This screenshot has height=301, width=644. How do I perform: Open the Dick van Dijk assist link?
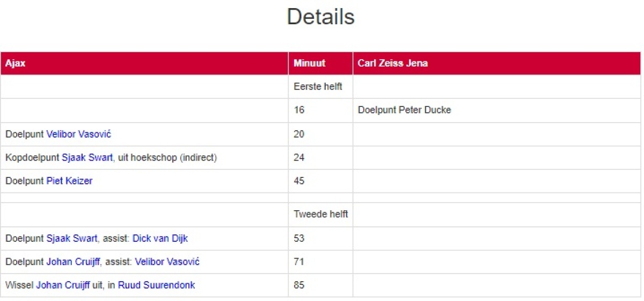coord(160,239)
